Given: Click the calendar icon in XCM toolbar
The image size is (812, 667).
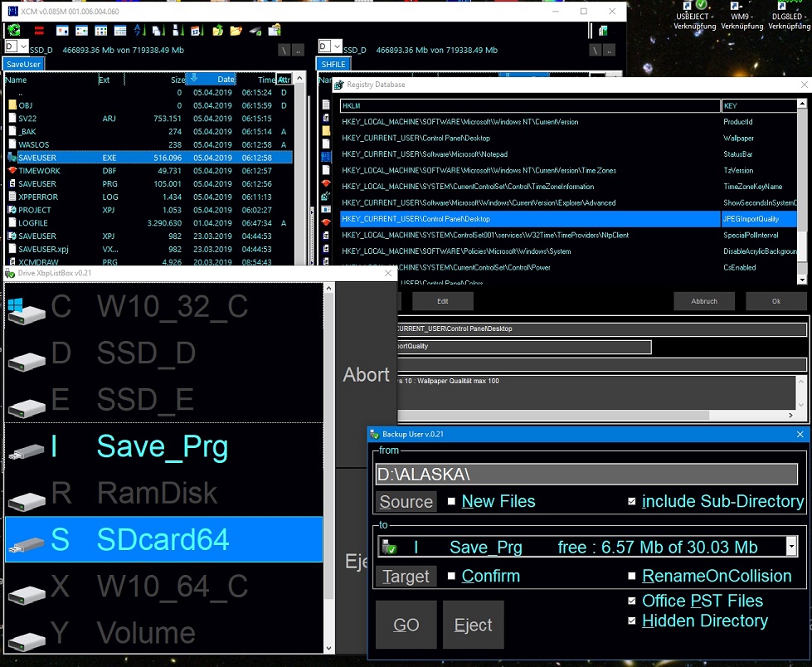Looking at the screenshot, I should tap(196, 31).
